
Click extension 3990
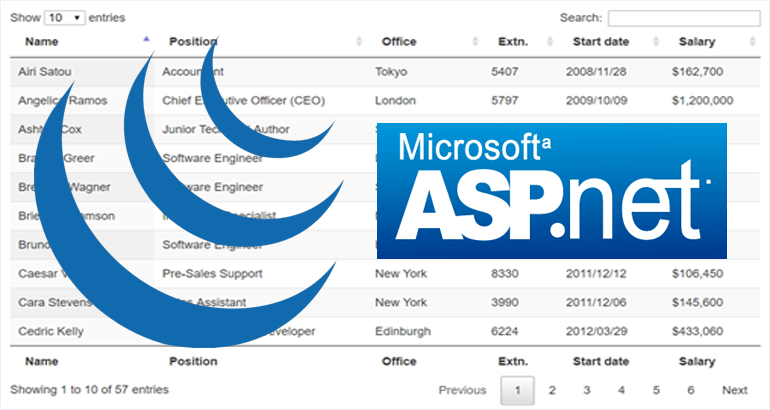pyautogui.click(x=504, y=302)
